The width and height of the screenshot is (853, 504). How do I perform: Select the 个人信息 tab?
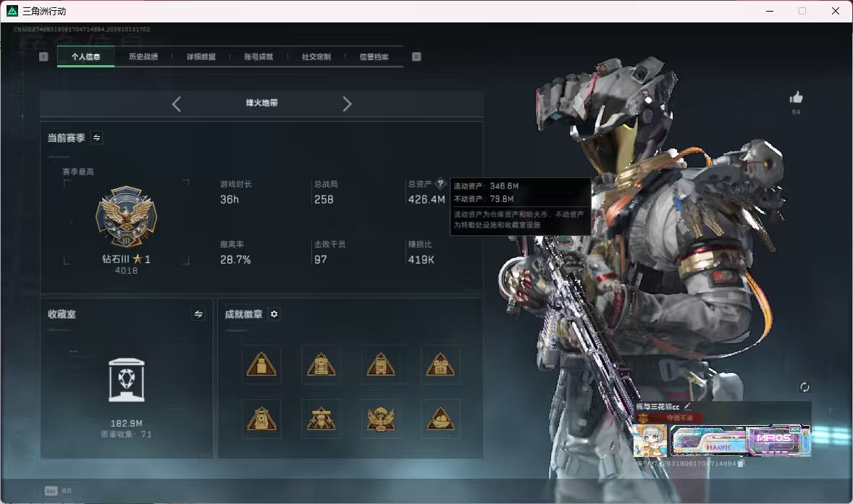point(85,56)
